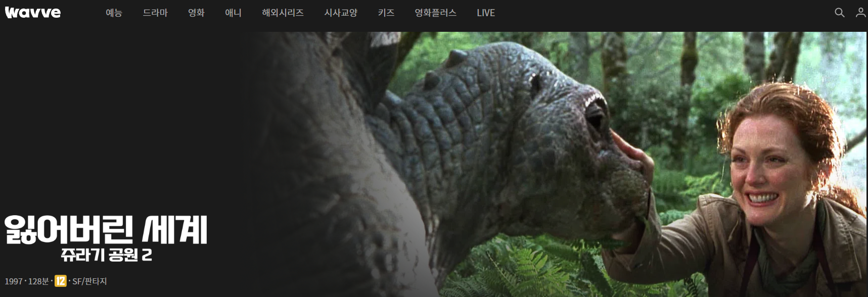Click the 쥬라기 공원 2 subtitle
Viewport: 868px width, 297px height.
tap(106, 254)
